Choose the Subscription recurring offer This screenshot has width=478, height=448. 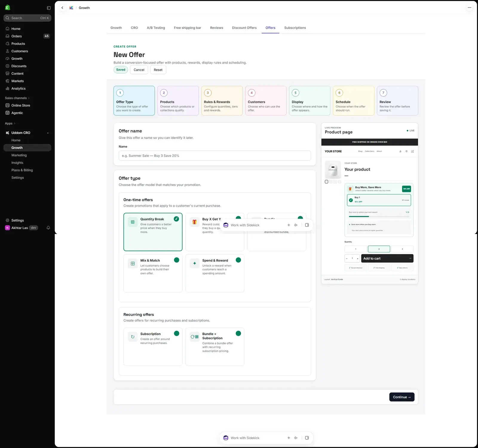pos(153,346)
